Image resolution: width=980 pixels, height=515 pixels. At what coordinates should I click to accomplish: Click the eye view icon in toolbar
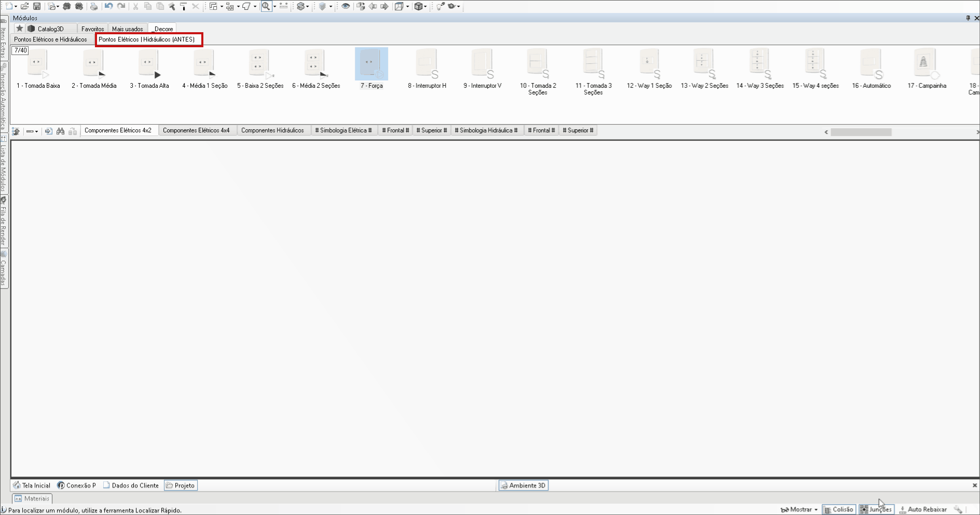point(346,6)
